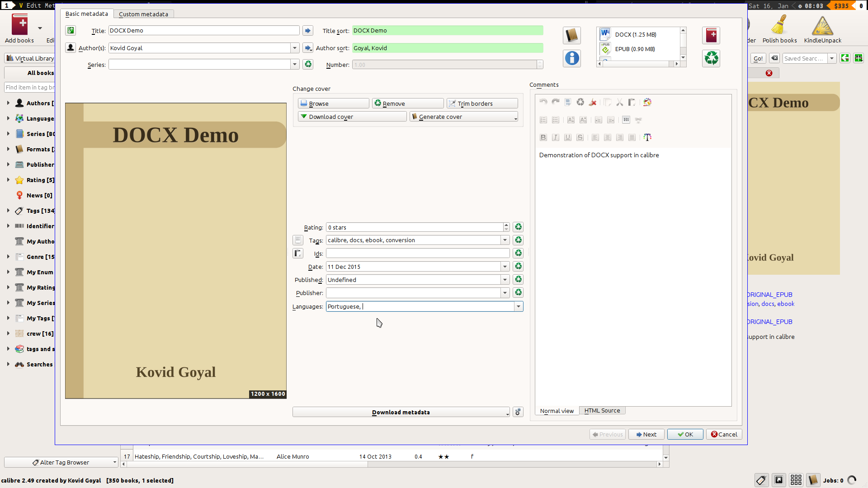The image size is (868, 488).
Task: Click the background color bucket icon in Comments
Action: tap(647, 103)
